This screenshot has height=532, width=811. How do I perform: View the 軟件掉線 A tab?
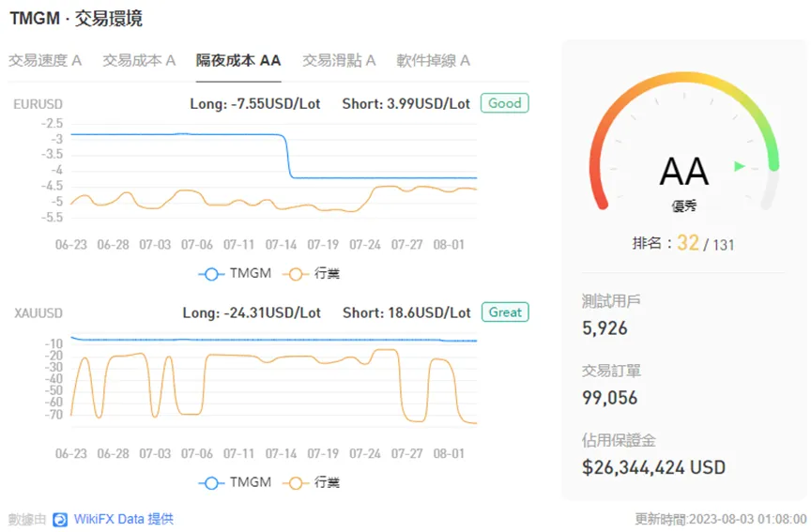point(434,60)
